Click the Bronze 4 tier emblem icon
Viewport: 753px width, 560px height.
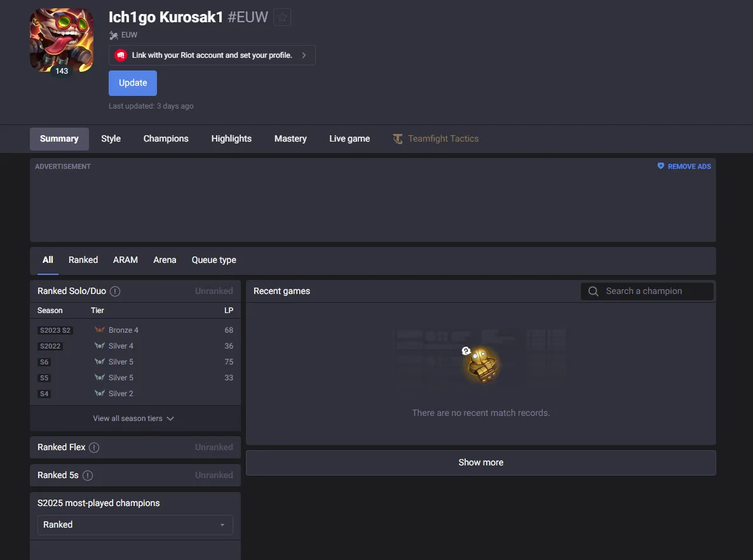(100, 330)
